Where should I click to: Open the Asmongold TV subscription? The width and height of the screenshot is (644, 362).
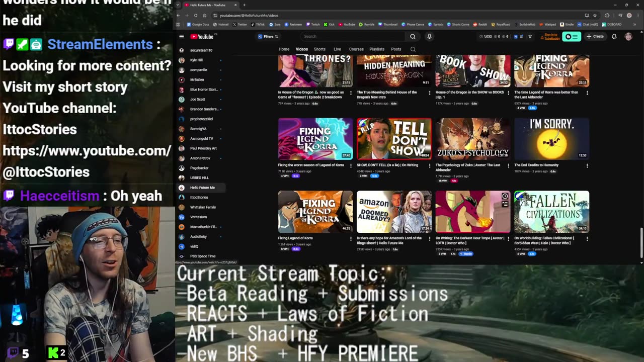201,138
